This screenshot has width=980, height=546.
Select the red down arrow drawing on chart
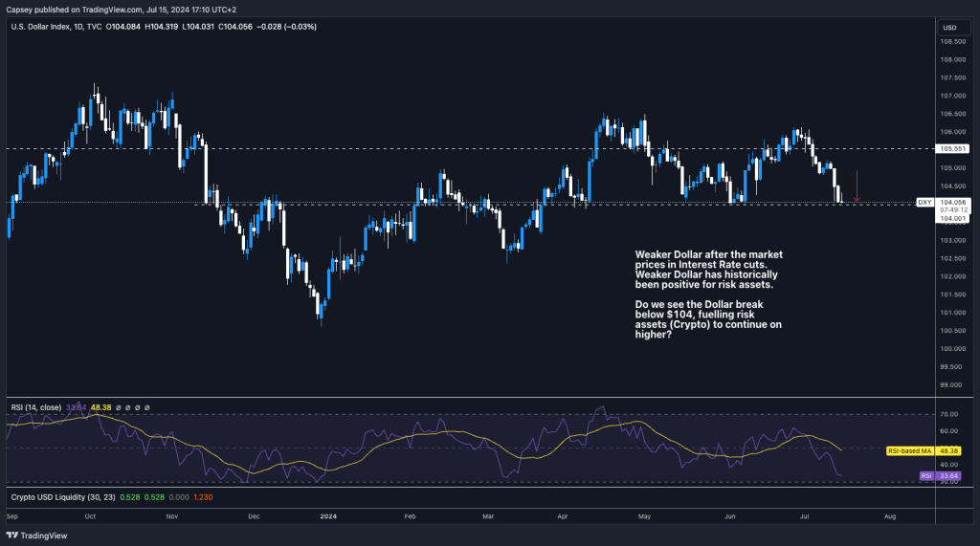pos(857,186)
